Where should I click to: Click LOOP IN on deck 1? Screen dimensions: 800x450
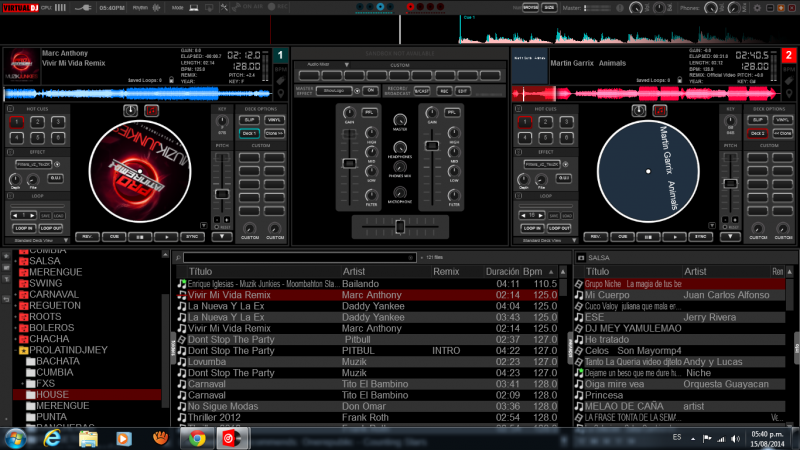pyautogui.click(x=23, y=228)
